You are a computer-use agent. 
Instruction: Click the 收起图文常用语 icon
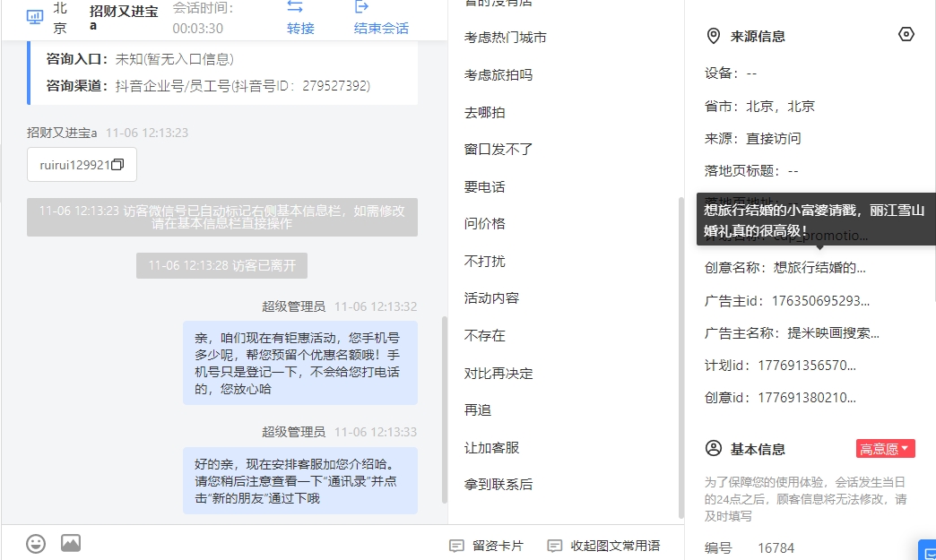click(555, 546)
